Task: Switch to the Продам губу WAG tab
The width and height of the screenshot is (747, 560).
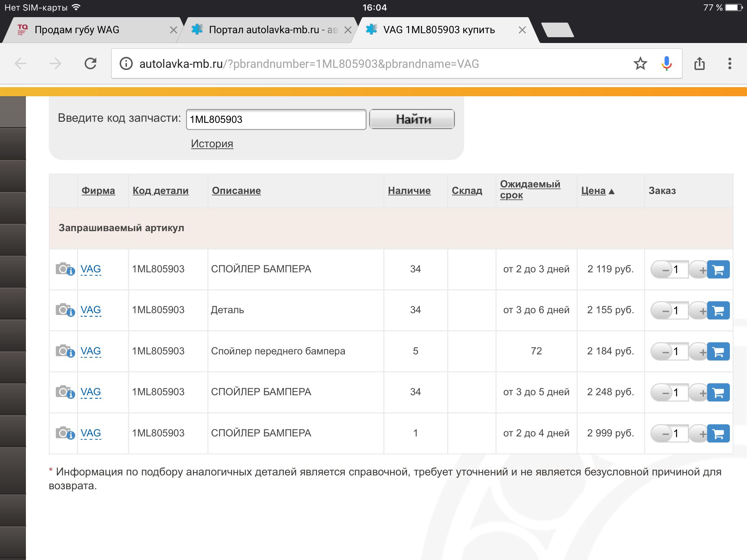Action: [77, 30]
